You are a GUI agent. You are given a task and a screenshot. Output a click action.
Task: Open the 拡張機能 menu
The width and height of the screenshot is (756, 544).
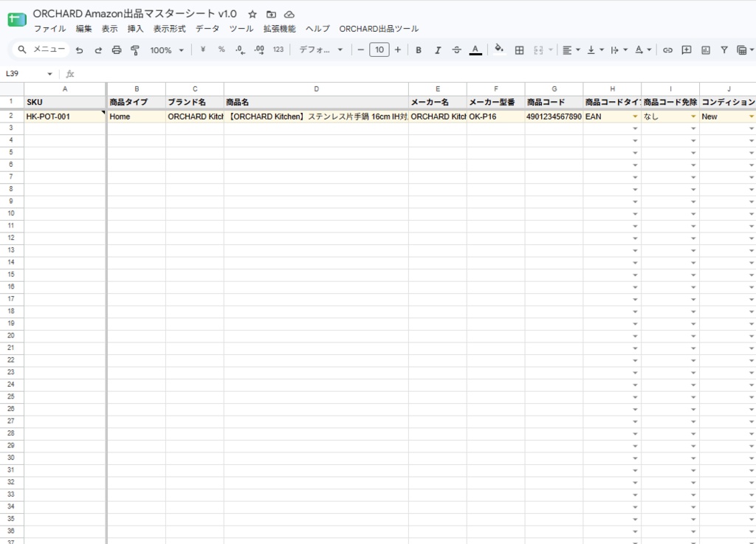click(279, 29)
